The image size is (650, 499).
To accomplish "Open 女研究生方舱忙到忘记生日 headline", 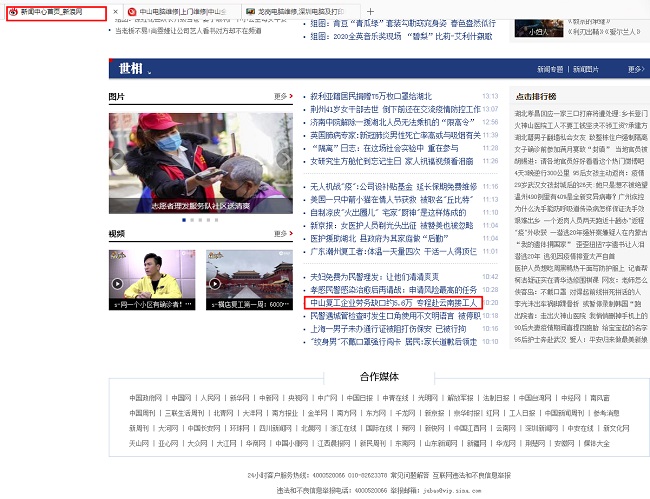I will pyautogui.click(x=392, y=161).
